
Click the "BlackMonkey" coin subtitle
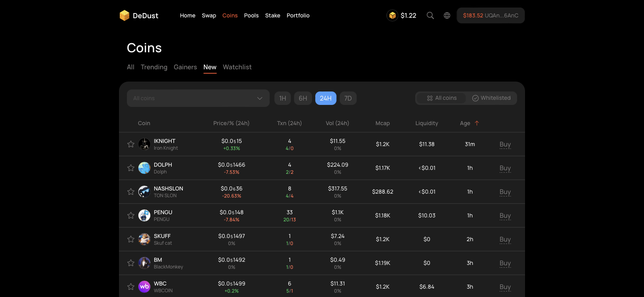pos(169,267)
